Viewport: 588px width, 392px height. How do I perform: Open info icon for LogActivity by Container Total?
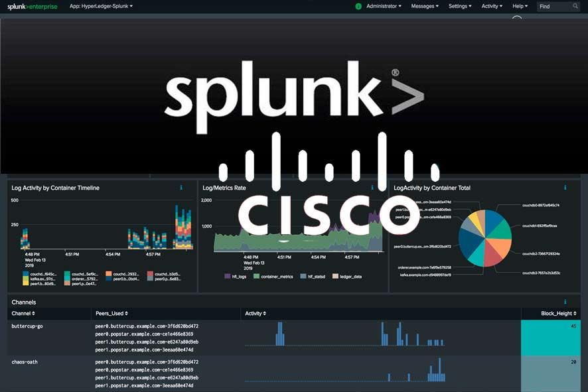click(x=565, y=188)
